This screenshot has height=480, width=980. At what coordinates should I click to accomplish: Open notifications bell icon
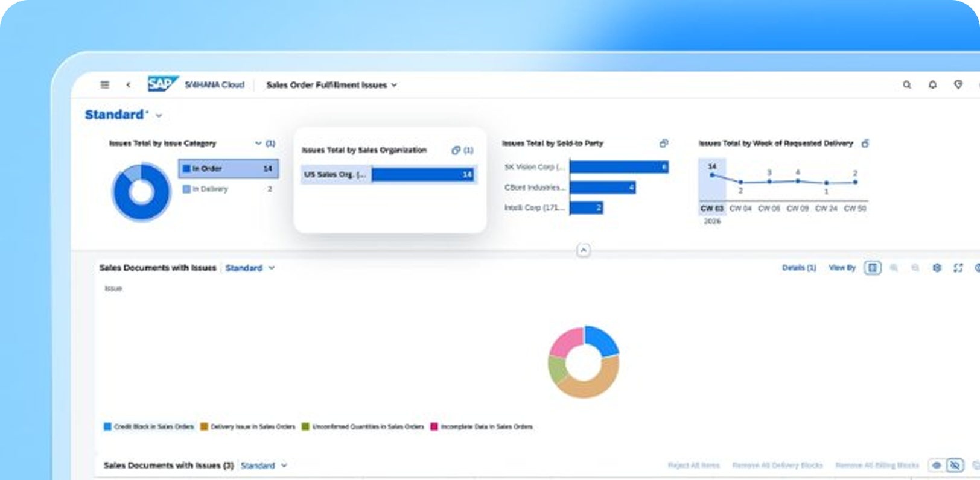(932, 85)
